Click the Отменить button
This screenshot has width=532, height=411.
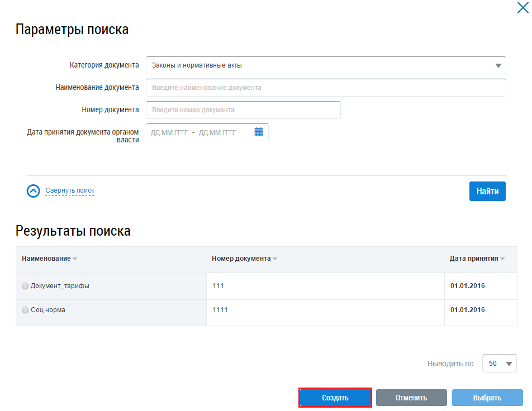click(411, 398)
